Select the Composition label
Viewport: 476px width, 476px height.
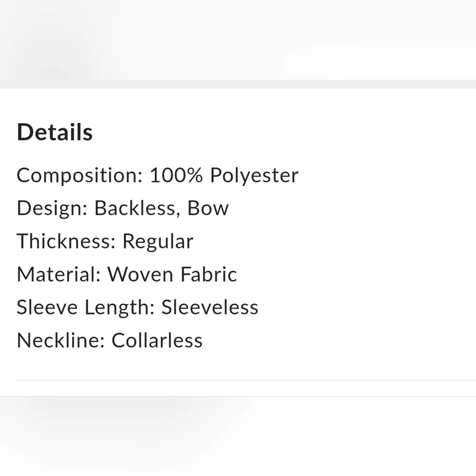point(79,176)
